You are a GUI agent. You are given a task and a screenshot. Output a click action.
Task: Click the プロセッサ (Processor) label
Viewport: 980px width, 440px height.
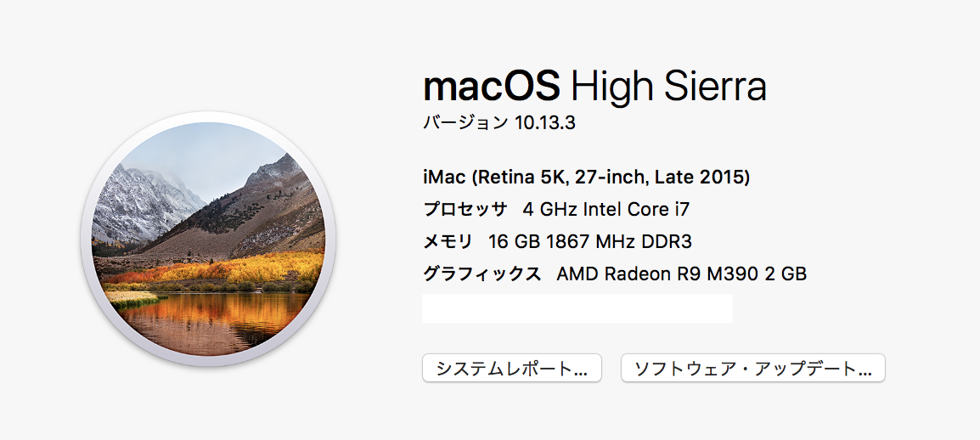pyautogui.click(x=465, y=209)
